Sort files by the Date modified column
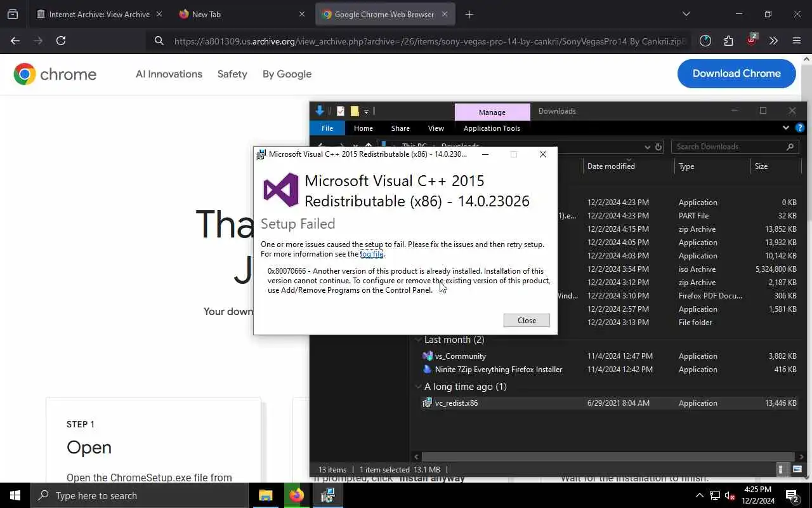This screenshot has height=508, width=812. [x=628, y=166]
